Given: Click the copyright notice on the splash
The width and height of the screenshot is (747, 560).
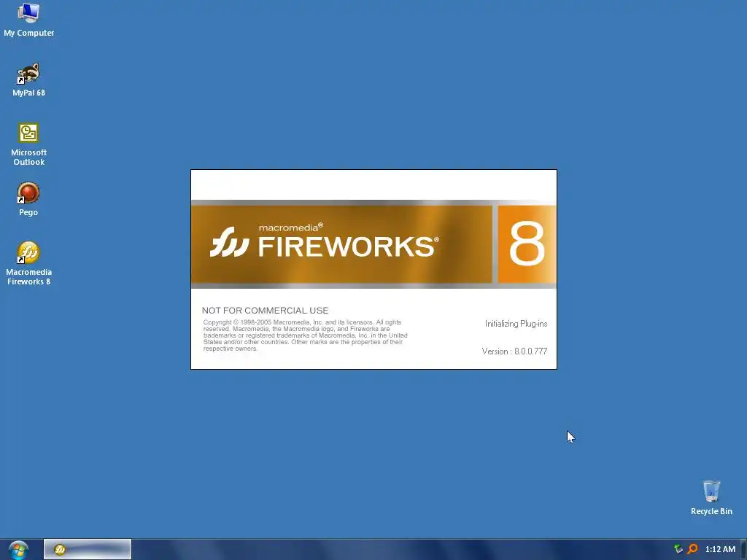Looking at the screenshot, I should tap(305, 335).
